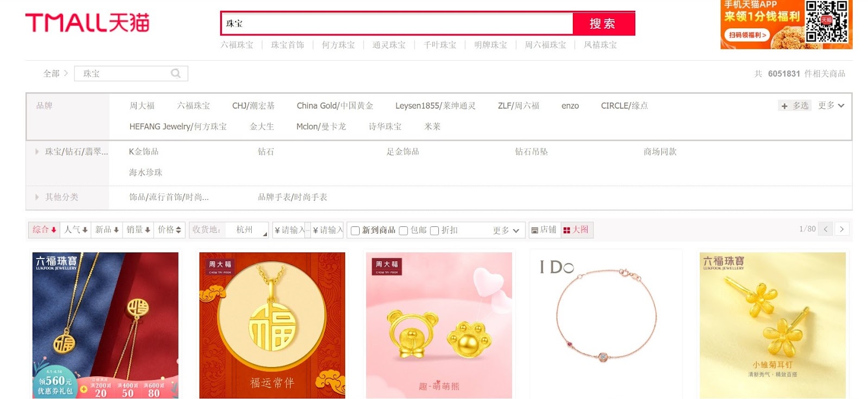This screenshot has height=399, width=868.
Task: Switch to 店铺 shop list view
Action: pos(544,230)
